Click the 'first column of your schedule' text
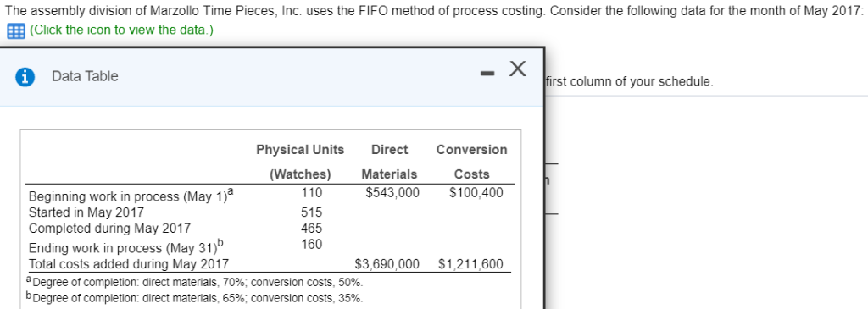 pyautogui.click(x=629, y=82)
